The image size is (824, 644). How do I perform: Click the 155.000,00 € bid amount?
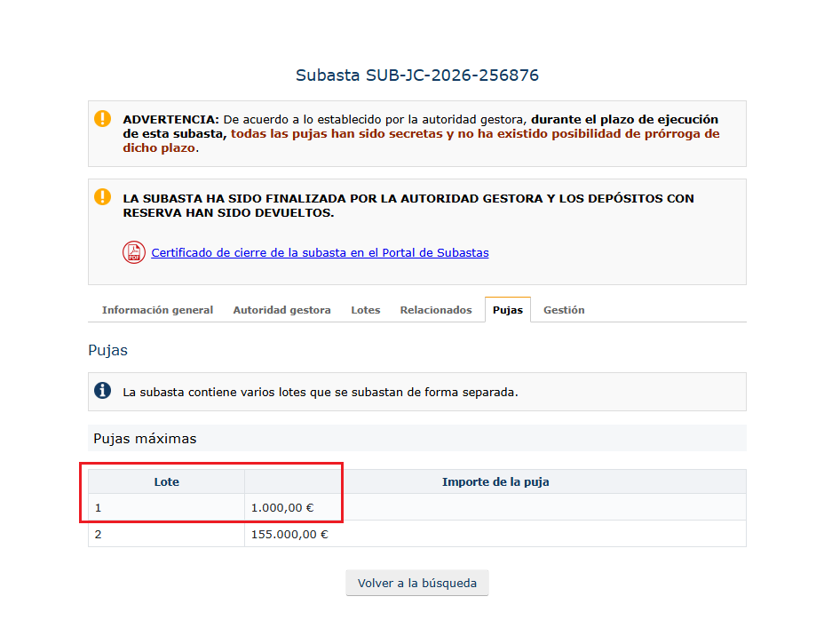pos(289,535)
